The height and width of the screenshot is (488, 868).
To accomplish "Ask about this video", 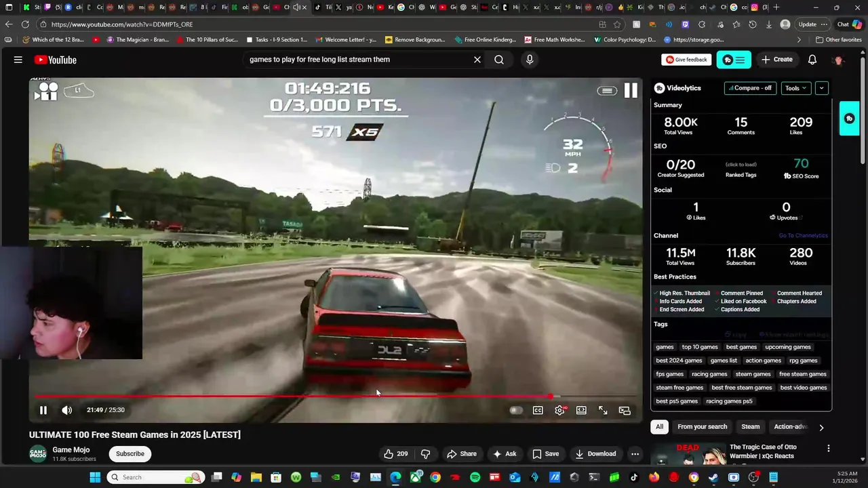I will click(505, 454).
